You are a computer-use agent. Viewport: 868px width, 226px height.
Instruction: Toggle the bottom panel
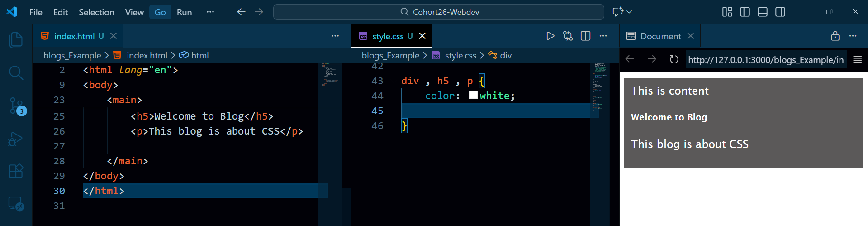click(x=763, y=12)
